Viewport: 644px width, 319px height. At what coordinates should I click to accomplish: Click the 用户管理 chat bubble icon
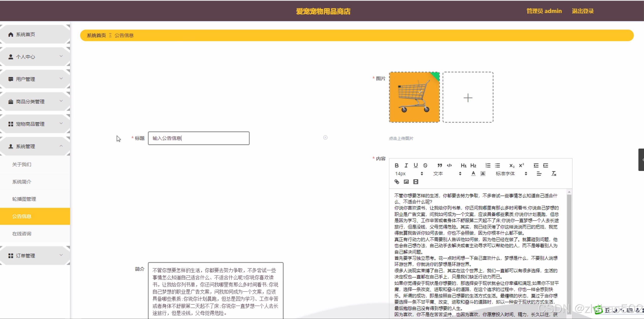[11, 79]
